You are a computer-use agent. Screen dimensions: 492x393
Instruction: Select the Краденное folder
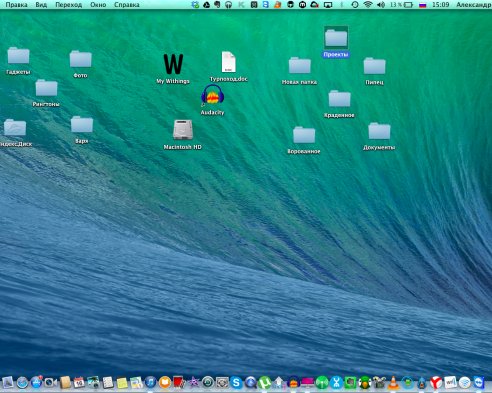[x=339, y=104]
